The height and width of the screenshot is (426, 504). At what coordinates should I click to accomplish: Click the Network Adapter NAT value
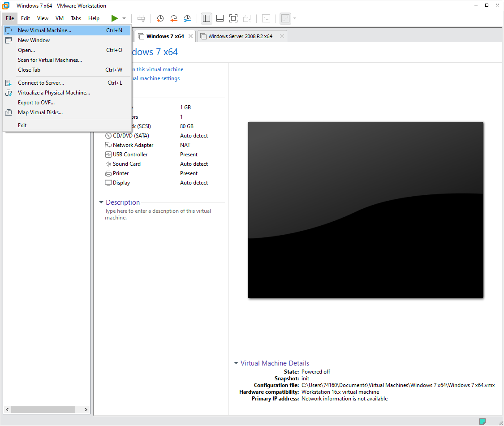[185, 145]
